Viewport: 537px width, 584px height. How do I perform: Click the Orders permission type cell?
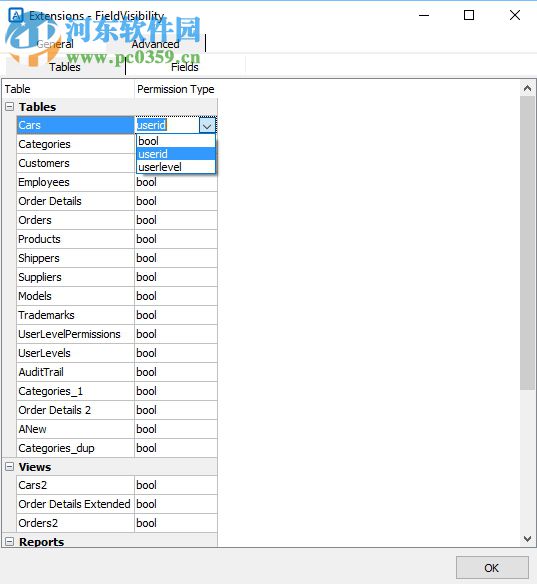tap(176, 220)
